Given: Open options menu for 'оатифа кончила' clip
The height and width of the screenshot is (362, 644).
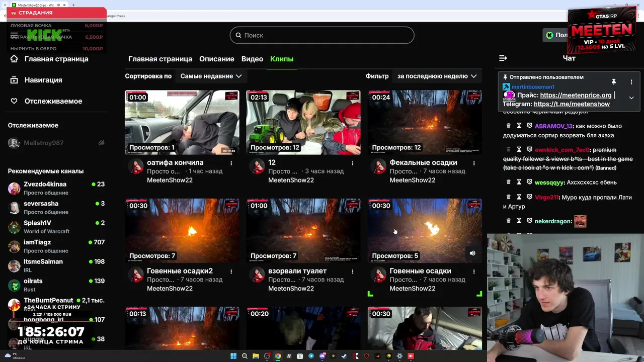Looking at the screenshot, I should 231,163.
